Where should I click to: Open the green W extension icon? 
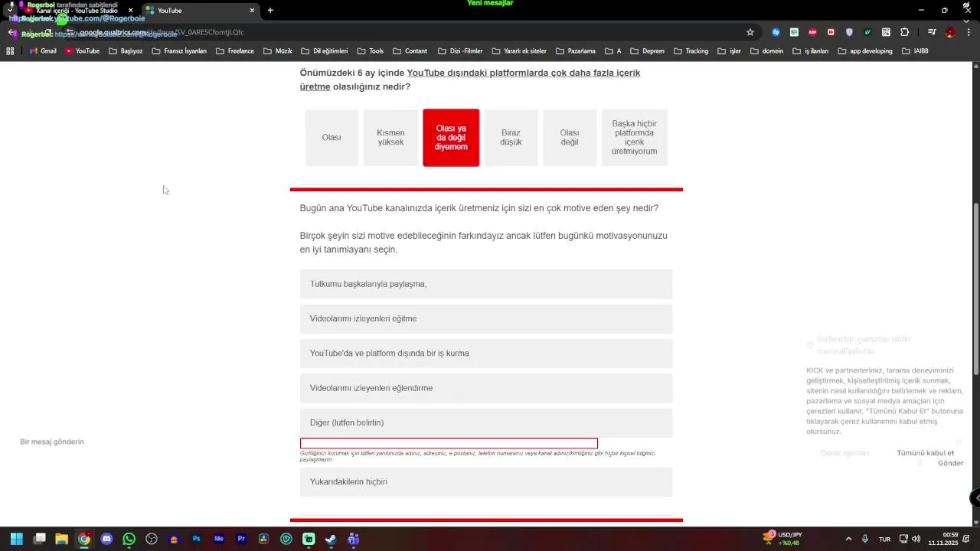point(867,32)
